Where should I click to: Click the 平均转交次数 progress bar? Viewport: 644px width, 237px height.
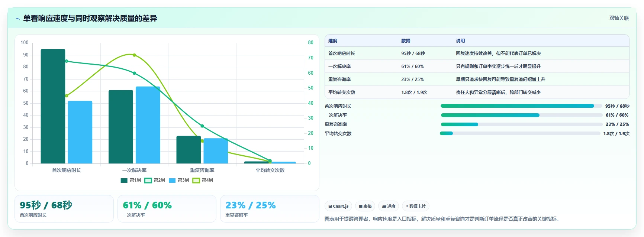[520, 133]
